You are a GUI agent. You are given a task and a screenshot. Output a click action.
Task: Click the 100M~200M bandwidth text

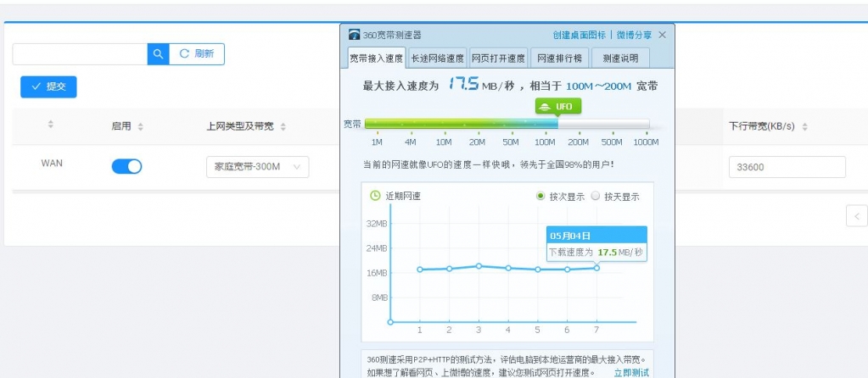[598, 86]
